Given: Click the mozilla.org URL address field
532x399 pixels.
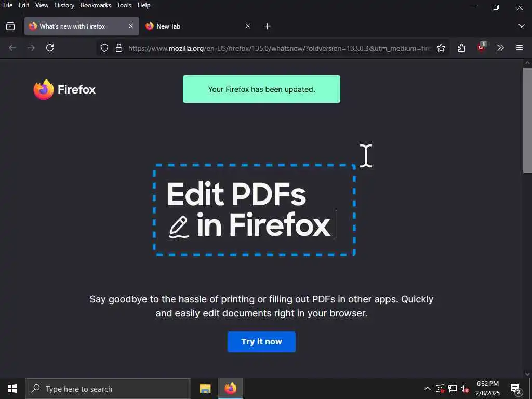Looking at the screenshot, I should click(x=280, y=48).
